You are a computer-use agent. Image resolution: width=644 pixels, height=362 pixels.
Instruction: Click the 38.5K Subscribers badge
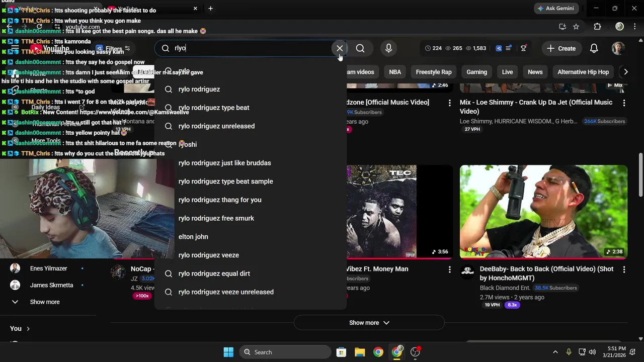click(555, 288)
